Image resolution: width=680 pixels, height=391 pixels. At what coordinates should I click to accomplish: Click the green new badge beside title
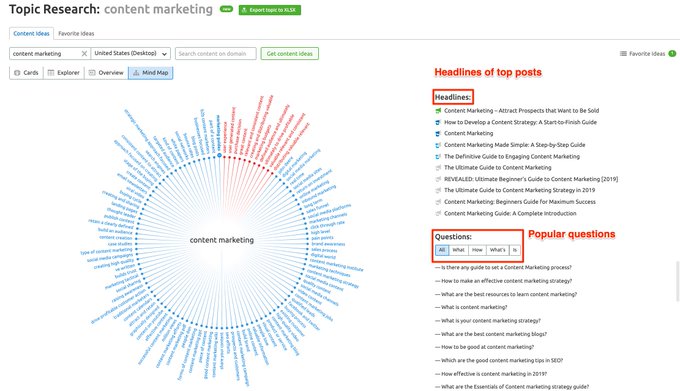[x=226, y=9]
